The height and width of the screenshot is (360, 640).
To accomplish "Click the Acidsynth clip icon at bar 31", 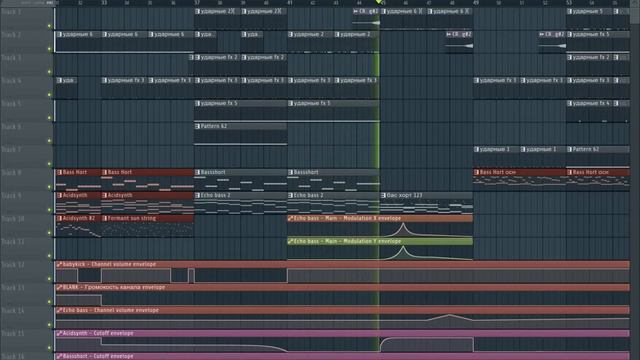I will click(59, 196).
